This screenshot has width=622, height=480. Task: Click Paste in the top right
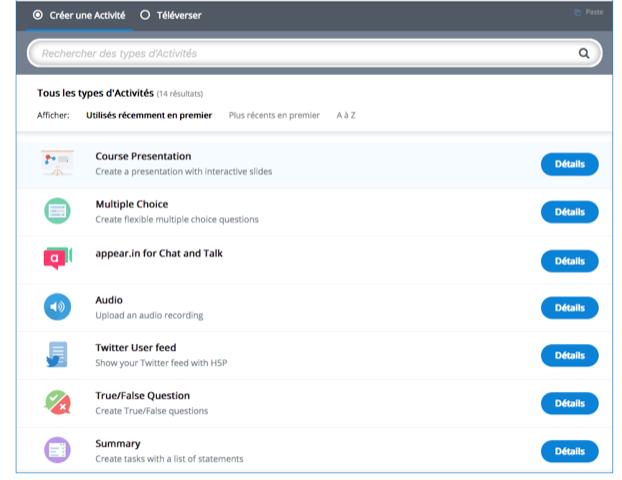pyautogui.click(x=589, y=12)
